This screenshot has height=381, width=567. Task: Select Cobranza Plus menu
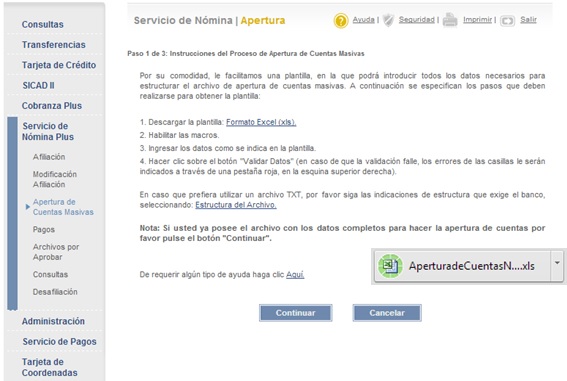(x=52, y=106)
